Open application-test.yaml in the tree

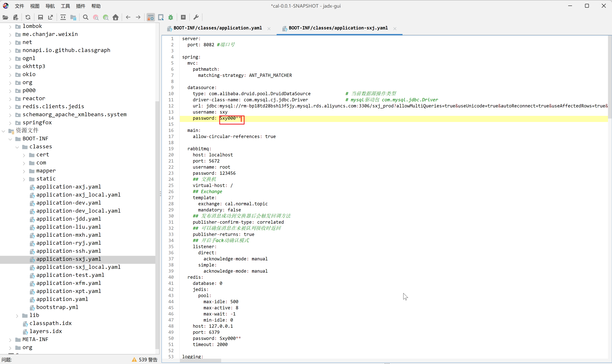[x=70, y=275]
